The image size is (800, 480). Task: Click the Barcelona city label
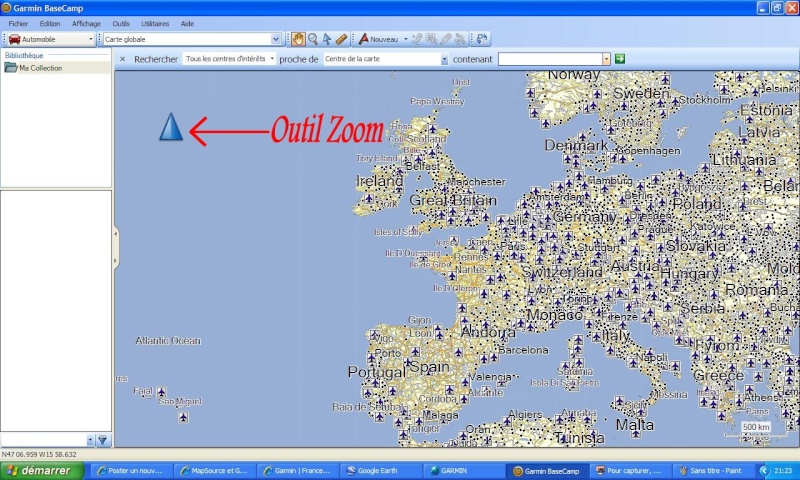pyautogui.click(x=523, y=350)
